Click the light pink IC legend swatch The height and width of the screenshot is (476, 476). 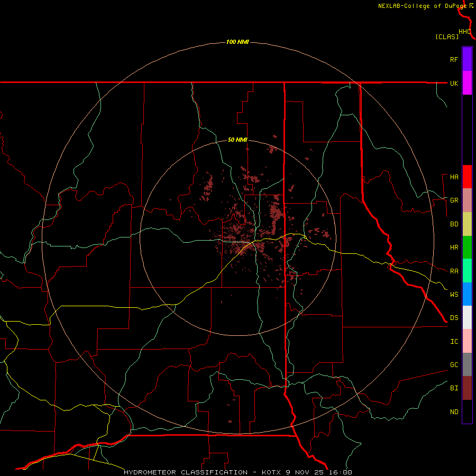467,341
